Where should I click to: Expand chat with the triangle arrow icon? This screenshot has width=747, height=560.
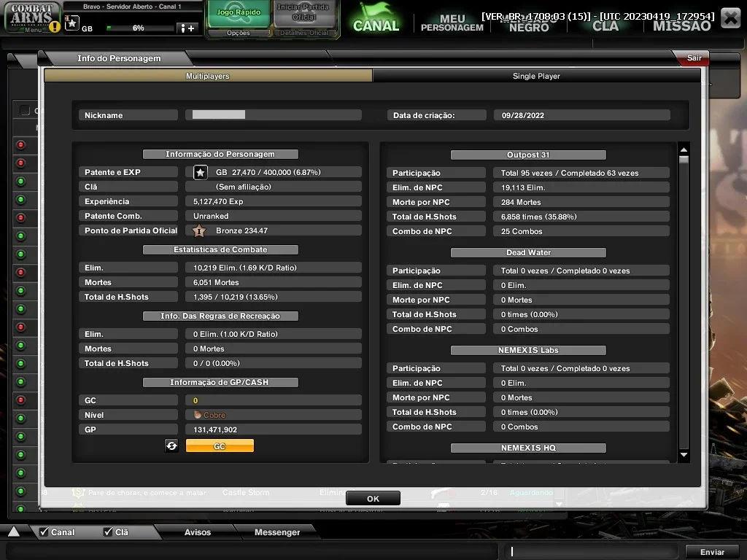pyautogui.click(x=14, y=532)
